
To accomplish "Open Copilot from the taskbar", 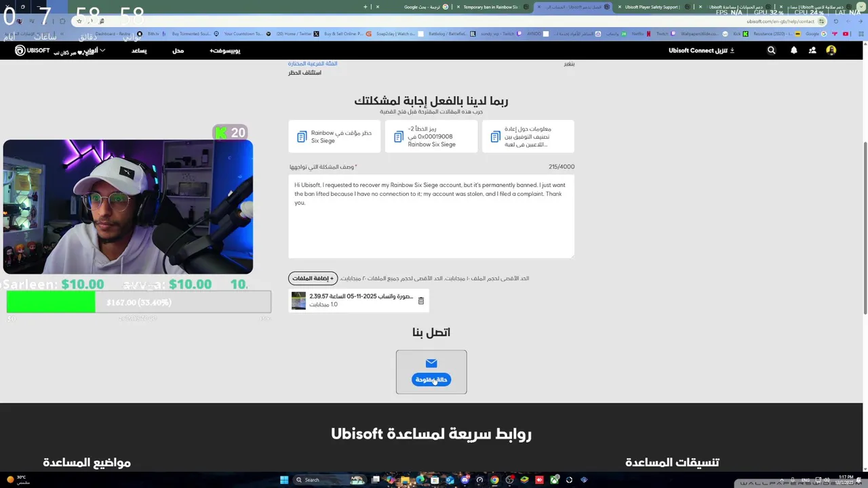I will pos(391,480).
